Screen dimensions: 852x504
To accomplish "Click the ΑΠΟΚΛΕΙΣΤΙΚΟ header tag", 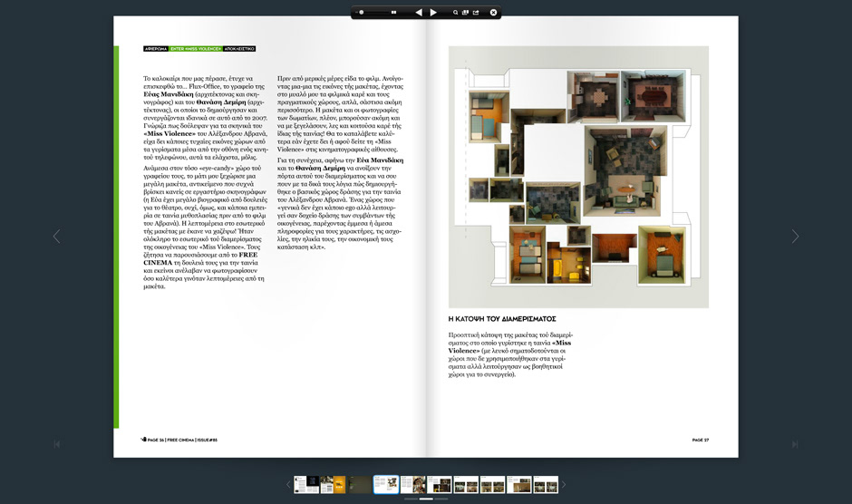I will 239,49.
